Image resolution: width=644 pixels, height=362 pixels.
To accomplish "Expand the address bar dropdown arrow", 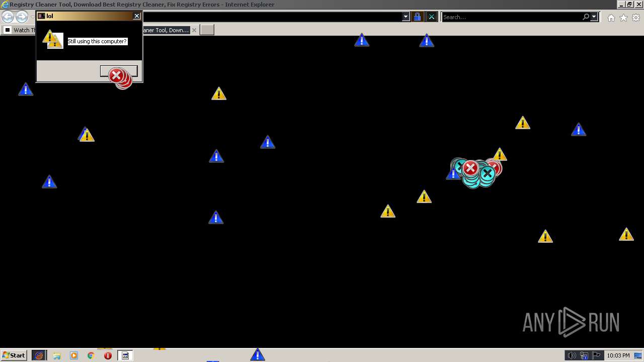I will (x=406, y=17).
